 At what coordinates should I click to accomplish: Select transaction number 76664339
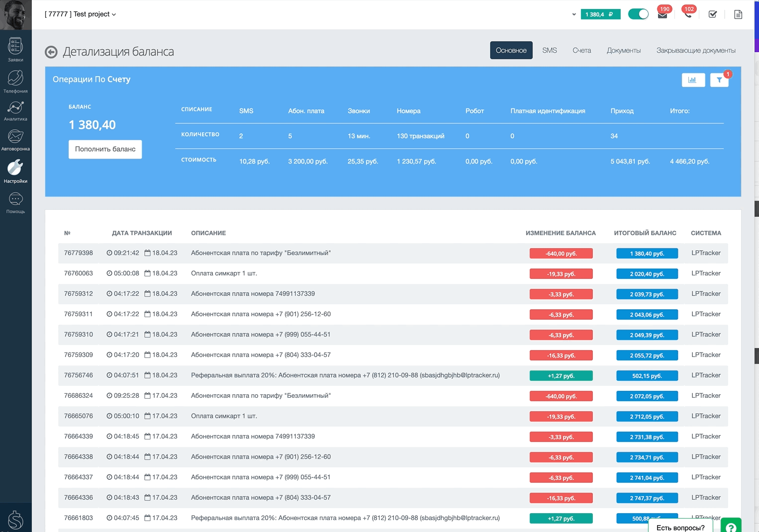79,437
